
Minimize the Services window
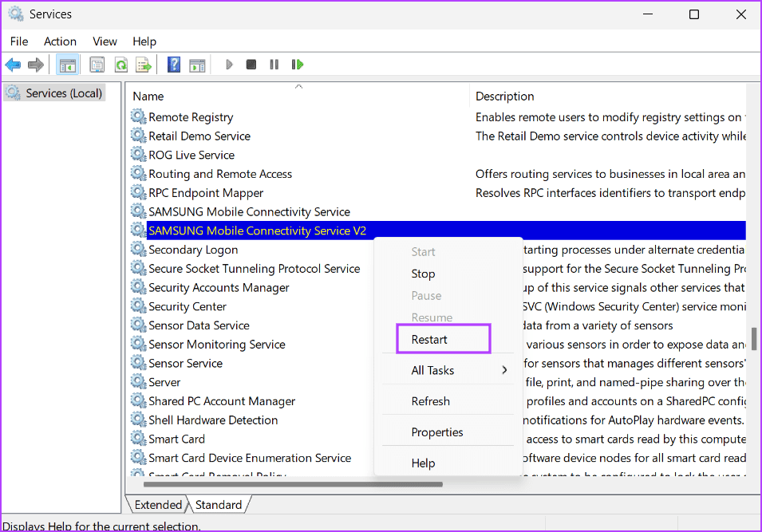tap(647, 14)
